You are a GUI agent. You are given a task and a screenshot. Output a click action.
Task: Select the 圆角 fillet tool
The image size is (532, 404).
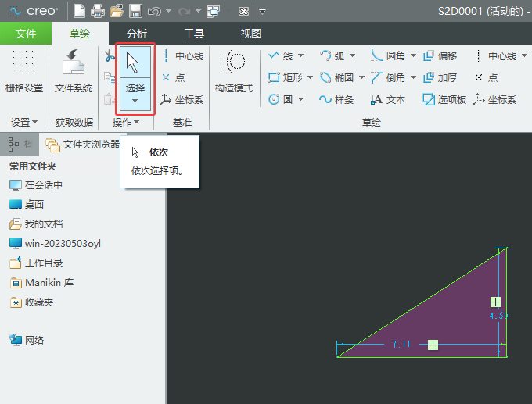click(x=389, y=56)
